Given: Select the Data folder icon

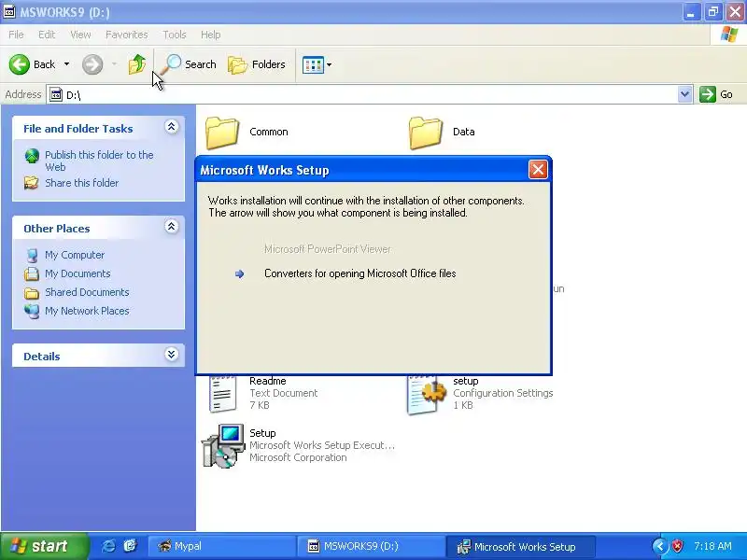Looking at the screenshot, I should [x=426, y=133].
